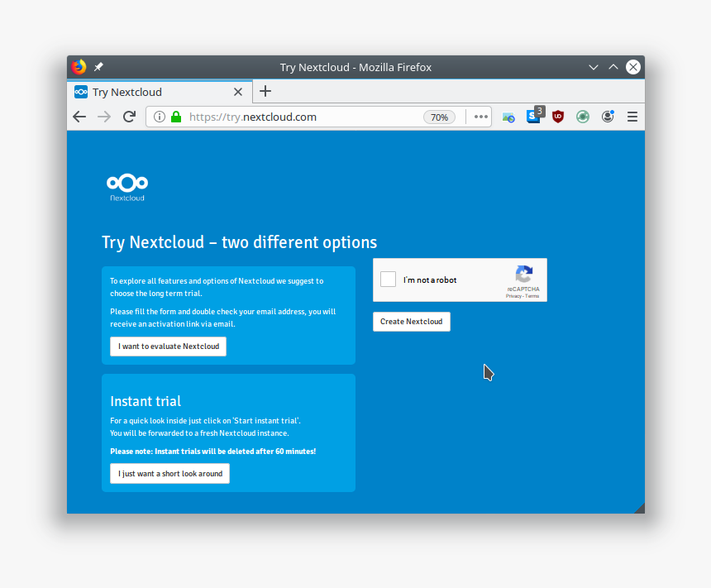Click the note about deletion after 60 minutes
Viewport: 711px width, 588px height.
(213, 452)
